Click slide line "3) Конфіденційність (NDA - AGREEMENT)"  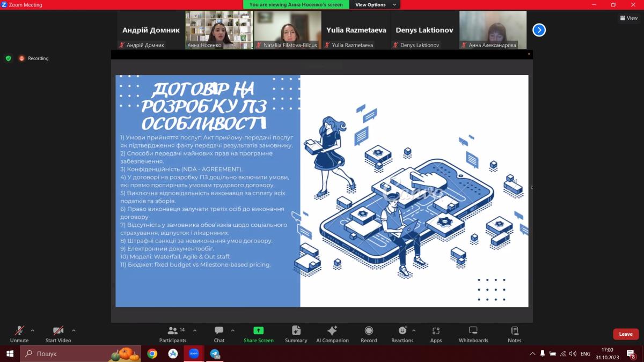pyautogui.click(x=182, y=169)
